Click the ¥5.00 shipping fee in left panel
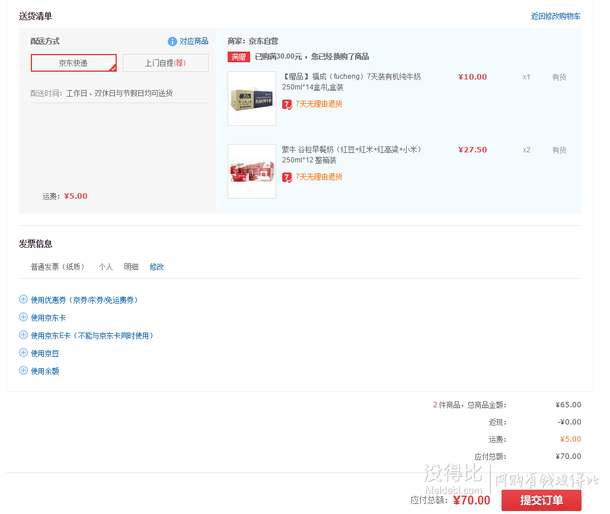This screenshot has width=610, height=514. pyautogui.click(x=76, y=196)
